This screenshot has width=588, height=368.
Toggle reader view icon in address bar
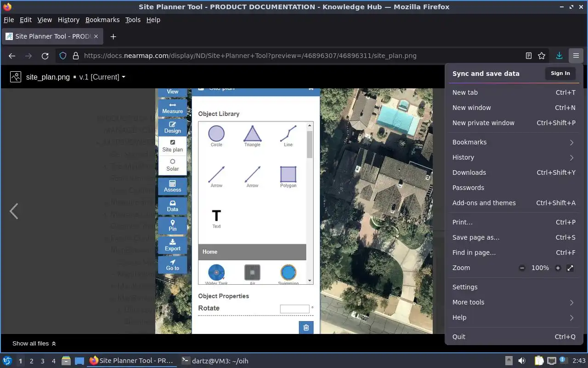tap(529, 56)
